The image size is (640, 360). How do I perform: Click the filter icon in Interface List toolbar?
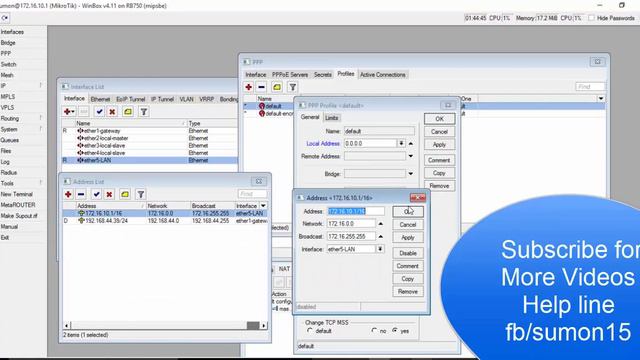point(144,111)
